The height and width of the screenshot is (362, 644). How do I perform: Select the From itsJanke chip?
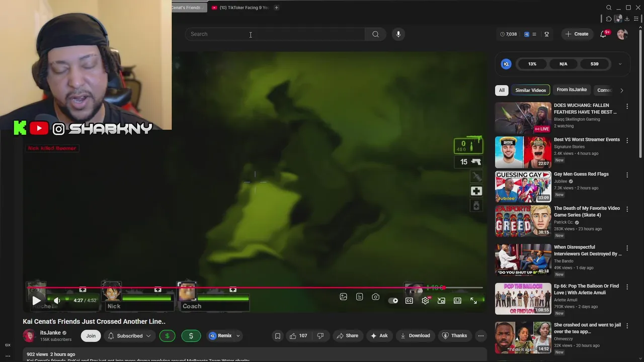(x=572, y=90)
